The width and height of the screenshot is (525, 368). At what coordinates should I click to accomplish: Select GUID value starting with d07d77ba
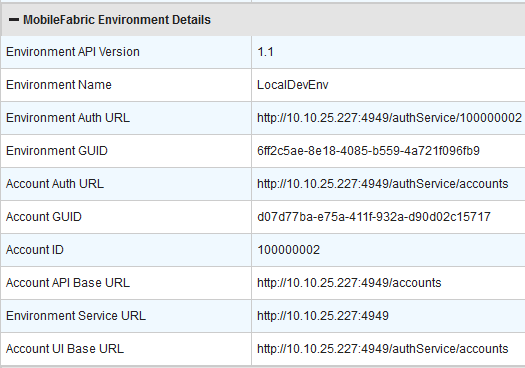click(374, 217)
